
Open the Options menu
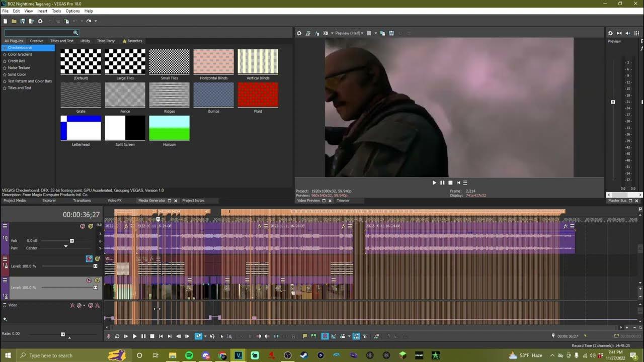pyautogui.click(x=72, y=11)
